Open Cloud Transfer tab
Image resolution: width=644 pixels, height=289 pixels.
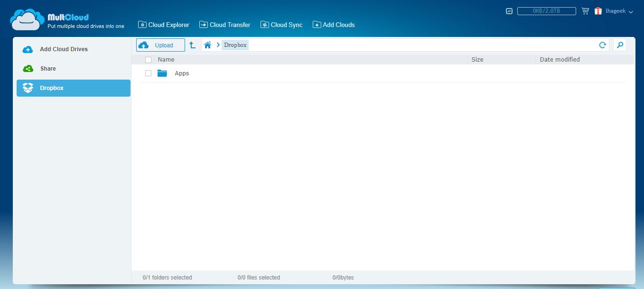[x=224, y=25]
